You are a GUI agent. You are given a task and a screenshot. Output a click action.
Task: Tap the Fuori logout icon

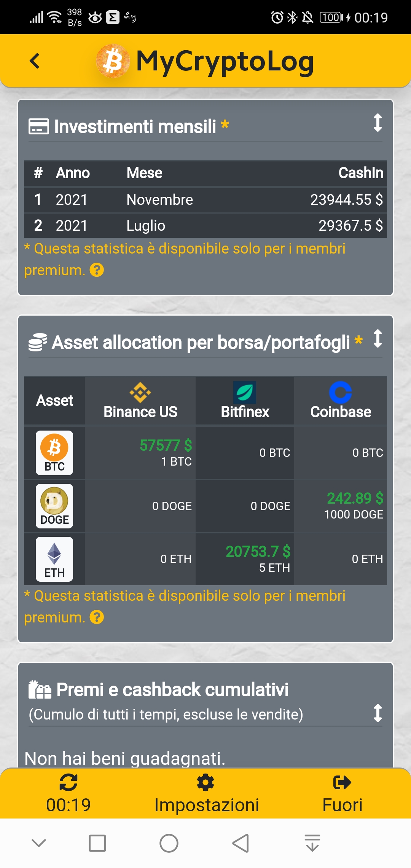point(342,783)
